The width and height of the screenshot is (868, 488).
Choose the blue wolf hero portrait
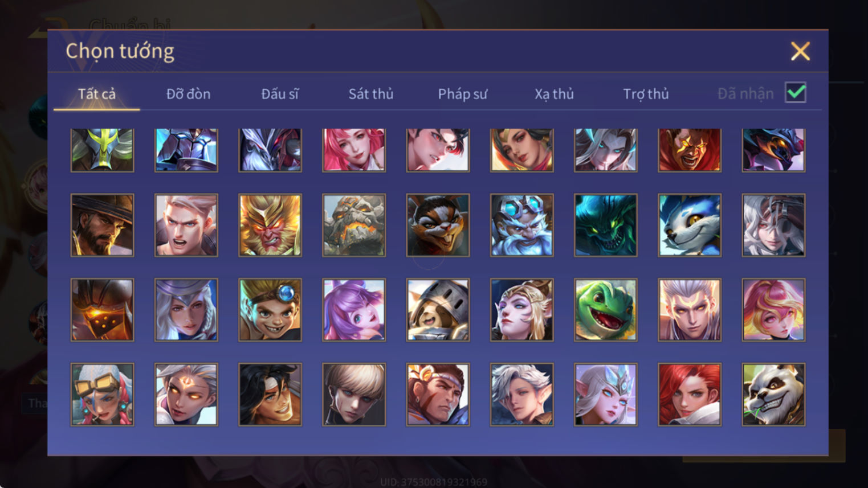pos(690,225)
